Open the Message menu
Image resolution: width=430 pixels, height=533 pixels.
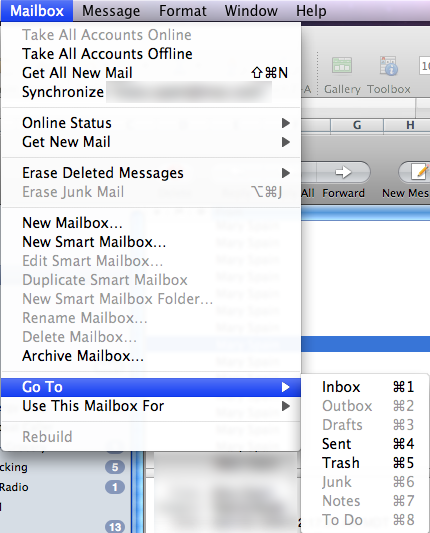pyautogui.click(x=111, y=11)
